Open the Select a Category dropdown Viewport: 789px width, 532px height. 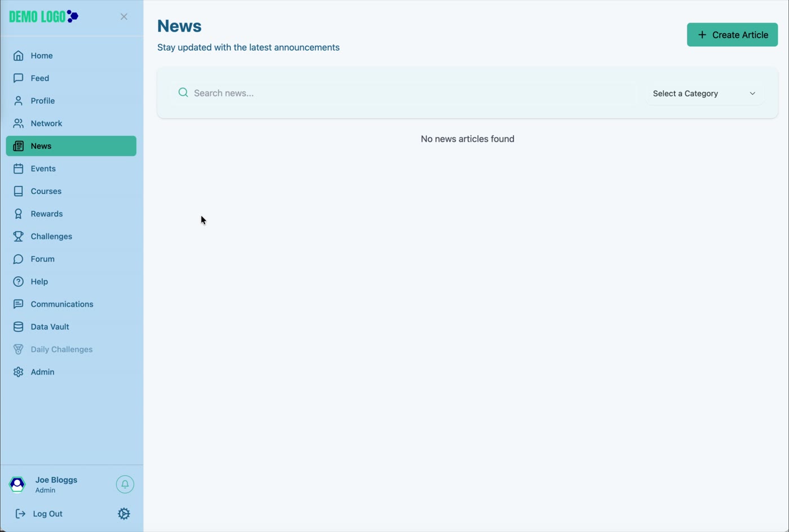pyautogui.click(x=704, y=94)
